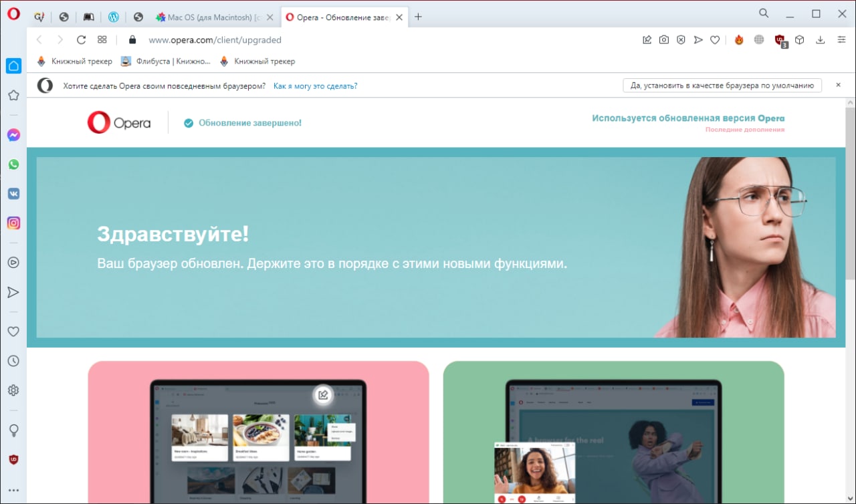
Task: Open the downloads arrow icon
Action: click(x=821, y=40)
